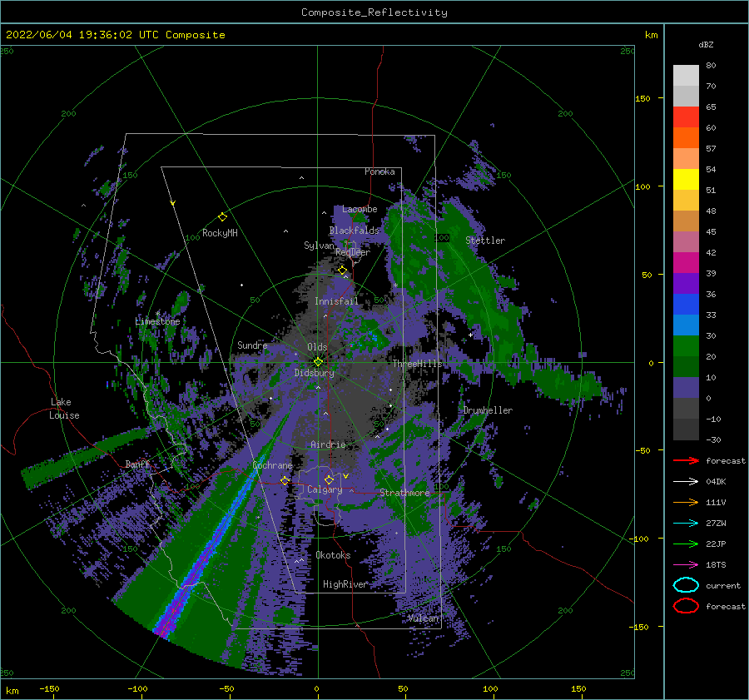Screen dimensions: 749x700
Task: Click the HighRiver city label
Action: pyautogui.click(x=345, y=584)
